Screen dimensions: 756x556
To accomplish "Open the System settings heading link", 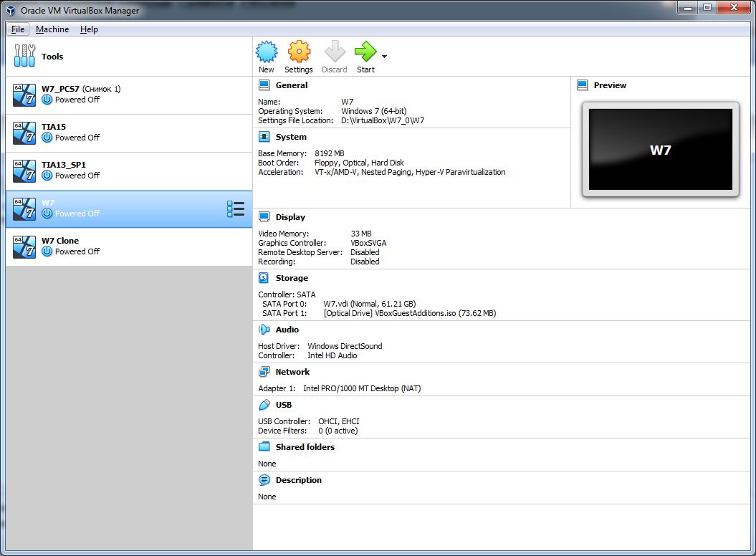I will 291,137.
